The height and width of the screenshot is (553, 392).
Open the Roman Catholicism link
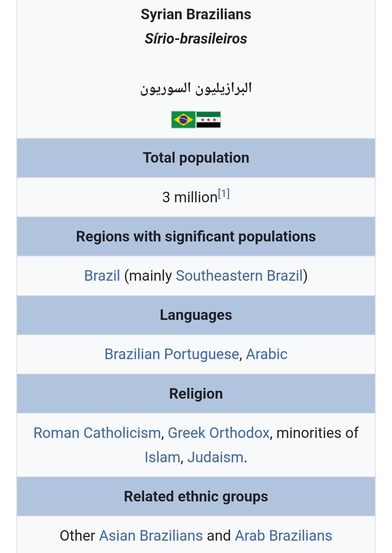click(x=97, y=433)
